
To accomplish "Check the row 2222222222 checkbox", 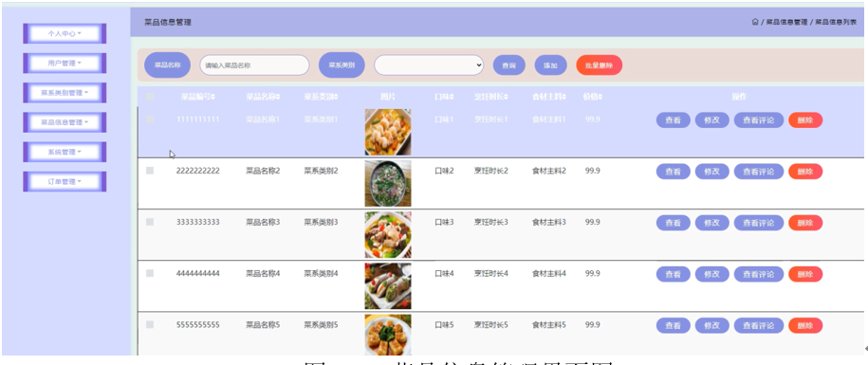I will pyautogui.click(x=150, y=171).
